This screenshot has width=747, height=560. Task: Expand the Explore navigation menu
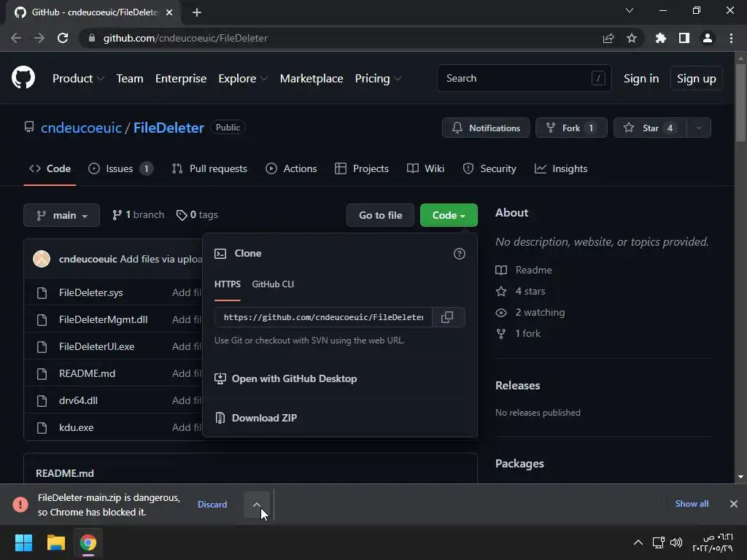242,79
